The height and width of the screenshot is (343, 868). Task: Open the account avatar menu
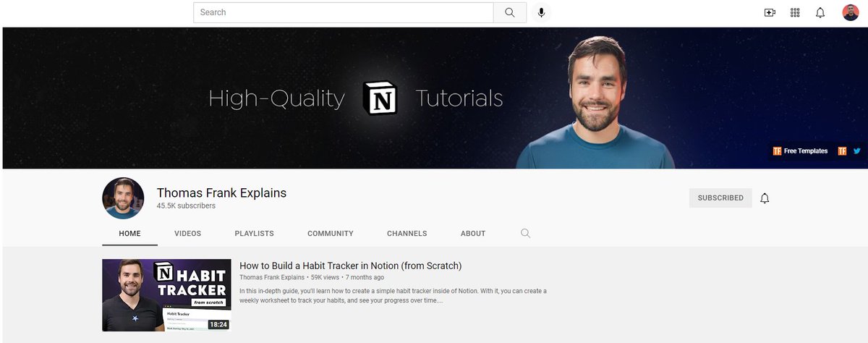tap(851, 12)
